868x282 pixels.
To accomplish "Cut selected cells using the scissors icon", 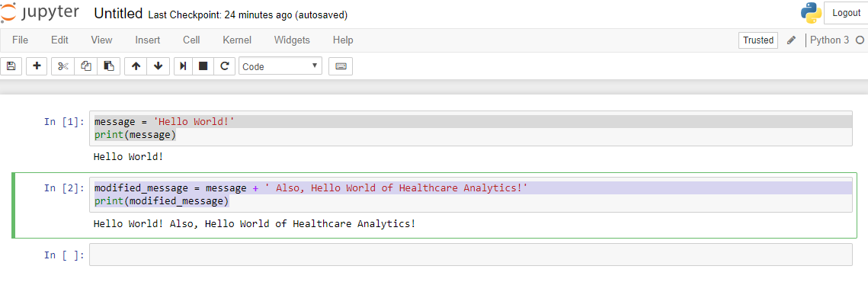I will click(x=63, y=66).
